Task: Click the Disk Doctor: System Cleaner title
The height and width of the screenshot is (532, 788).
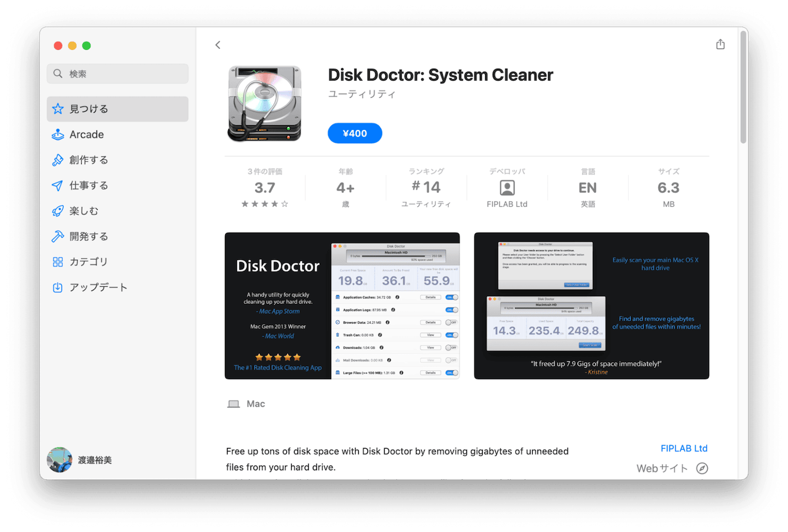Action: [x=440, y=75]
